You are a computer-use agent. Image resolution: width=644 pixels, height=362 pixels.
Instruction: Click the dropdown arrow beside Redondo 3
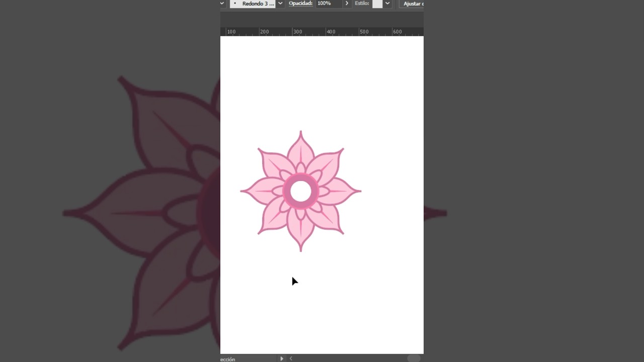coord(280,4)
